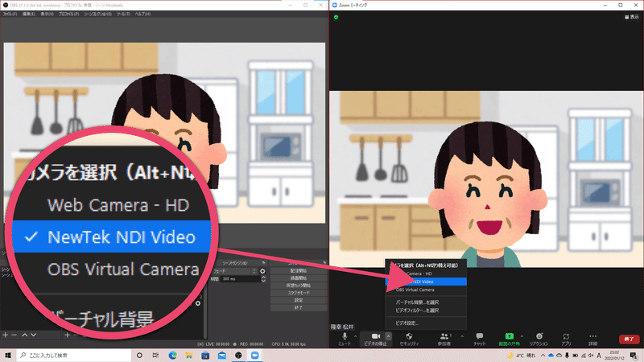This screenshot has width=644, height=362.
Task: Add scene with plus icon in OBS
Action: pos(6,335)
